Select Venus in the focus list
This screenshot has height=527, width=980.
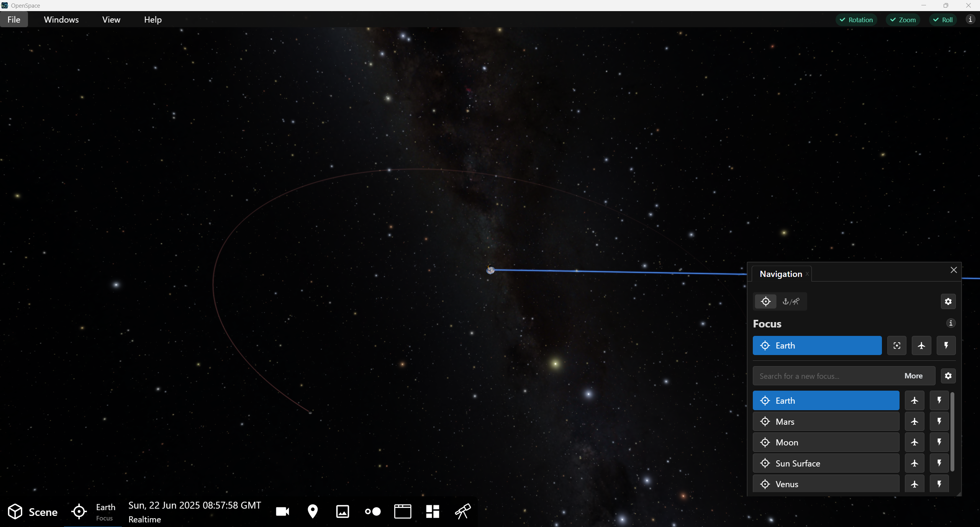tap(826, 484)
